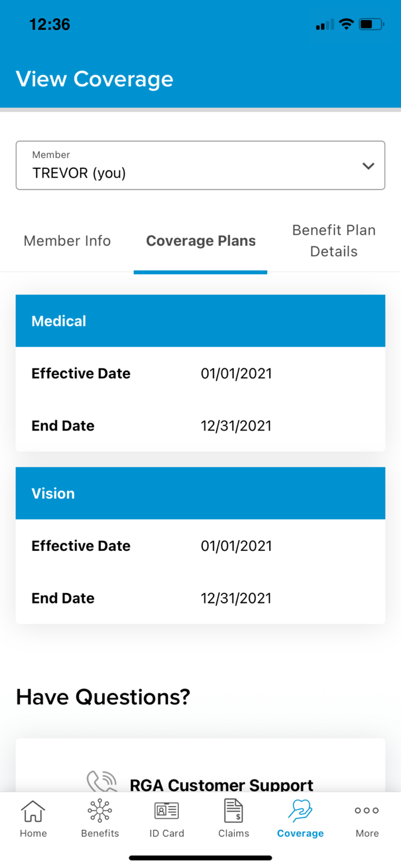The width and height of the screenshot is (401, 868).
Task: Click the Medical coverage card header
Action: [x=200, y=321]
